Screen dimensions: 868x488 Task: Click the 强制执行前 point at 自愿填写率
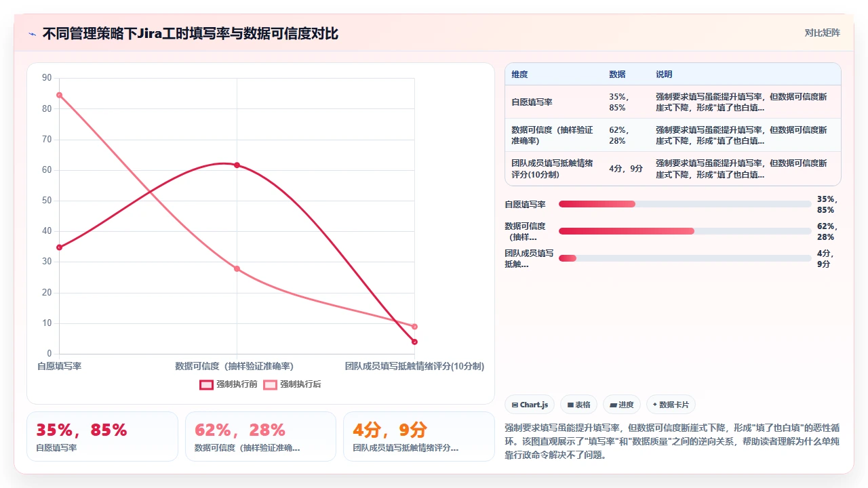tap(60, 247)
